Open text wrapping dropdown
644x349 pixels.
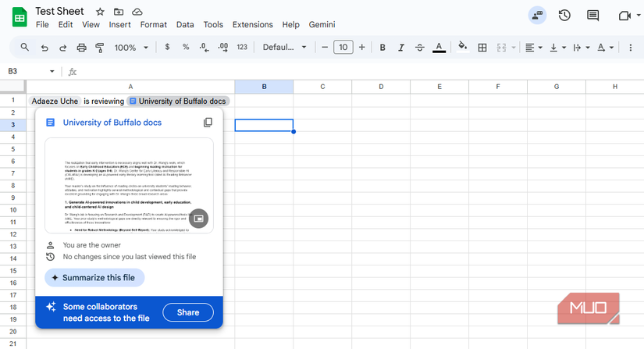(x=582, y=48)
